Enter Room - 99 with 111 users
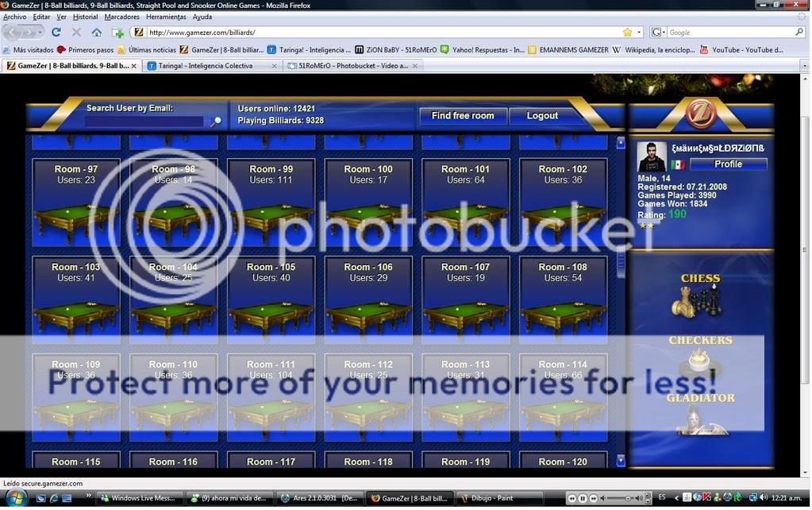812x510 pixels. tap(271, 203)
